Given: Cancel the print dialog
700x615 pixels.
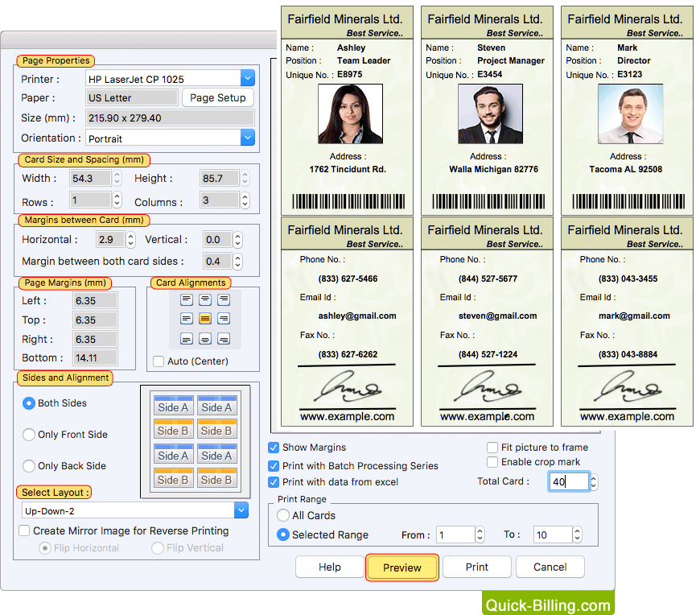Looking at the screenshot, I should point(550,568).
